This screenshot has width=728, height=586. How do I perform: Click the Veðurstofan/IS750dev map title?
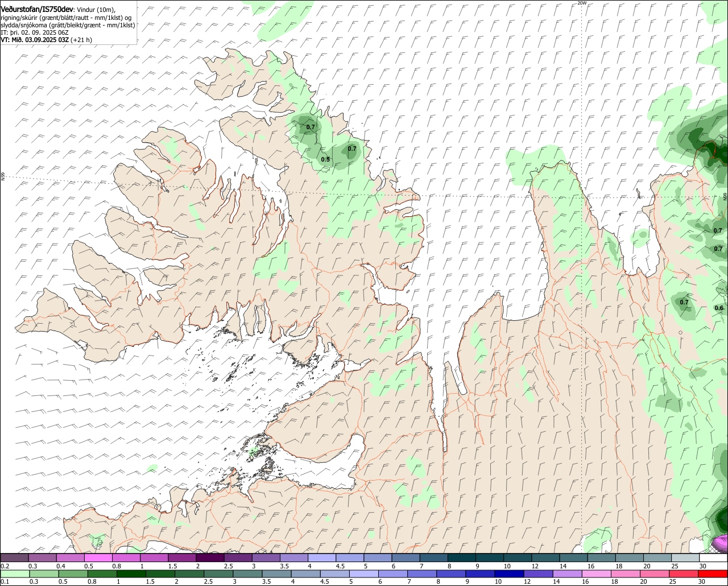pyautogui.click(x=37, y=9)
